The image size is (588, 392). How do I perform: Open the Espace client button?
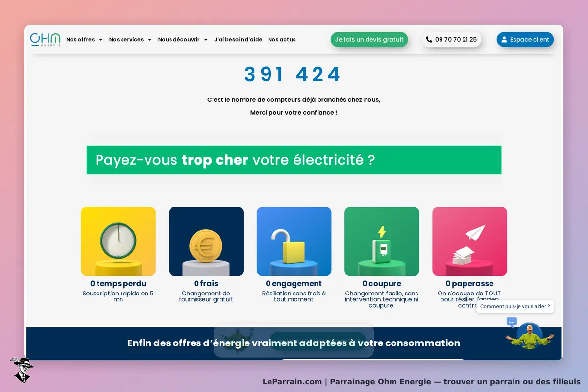525,40
